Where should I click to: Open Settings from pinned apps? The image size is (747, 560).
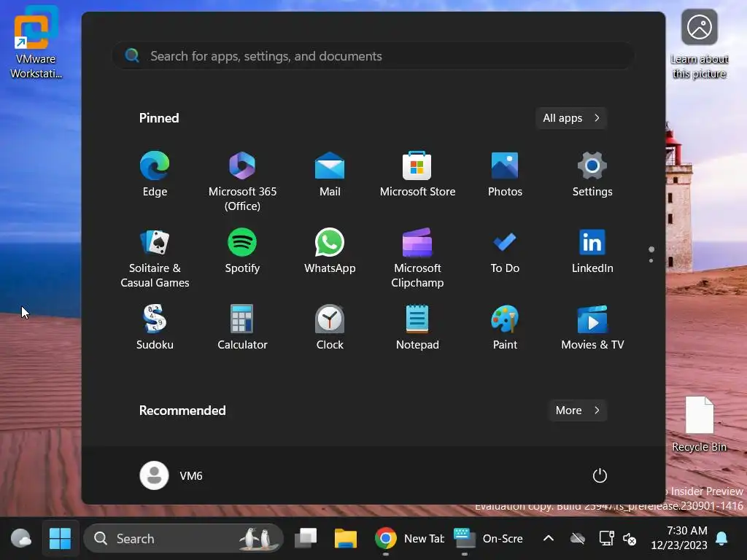[592, 174]
